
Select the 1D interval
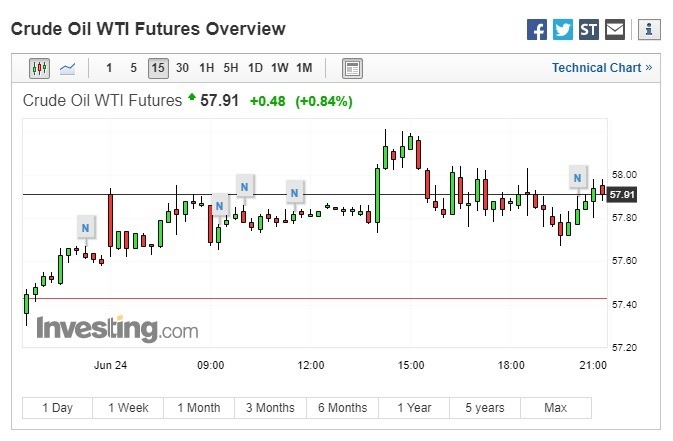tap(255, 68)
